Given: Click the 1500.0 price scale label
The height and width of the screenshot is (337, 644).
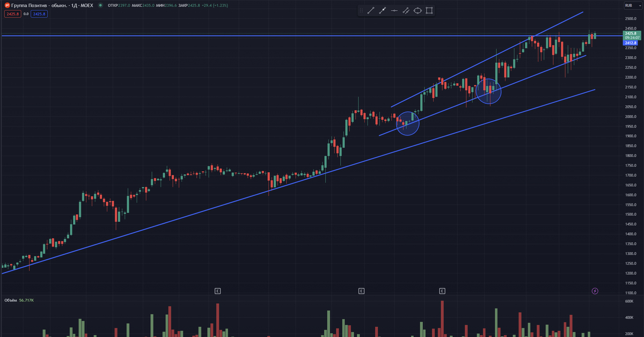Looking at the screenshot, I should click(631, 214).
